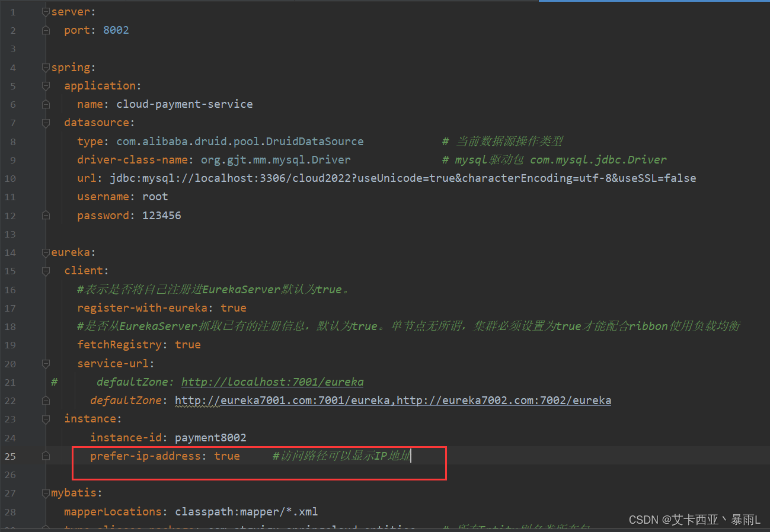Screen dimensions: 770x532
Task: Click com.alibaba.druid.pool.DruidDataSource type value
Action: tap(240, 141)
